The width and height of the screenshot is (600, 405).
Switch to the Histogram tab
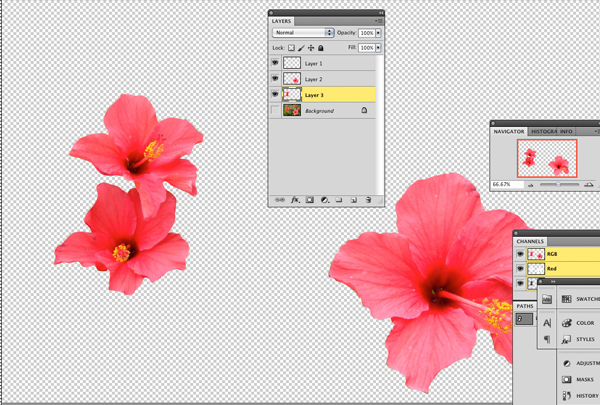pyautogui.click(x=543, y=131)
